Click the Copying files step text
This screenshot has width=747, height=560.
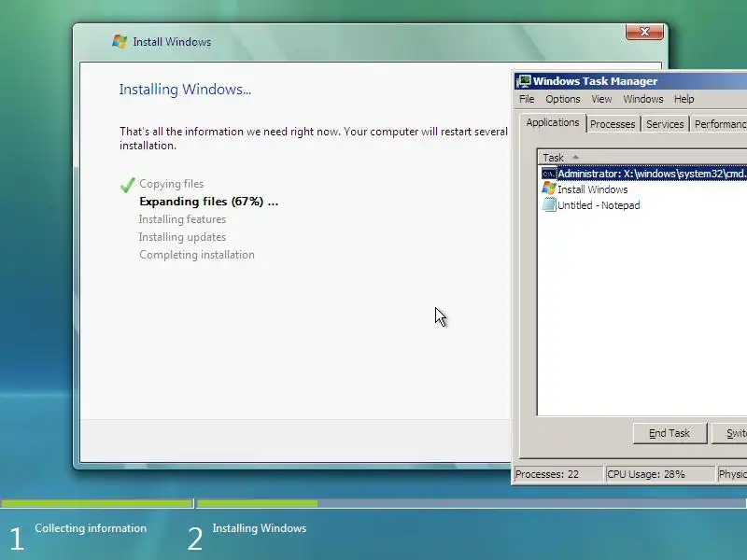171,184
